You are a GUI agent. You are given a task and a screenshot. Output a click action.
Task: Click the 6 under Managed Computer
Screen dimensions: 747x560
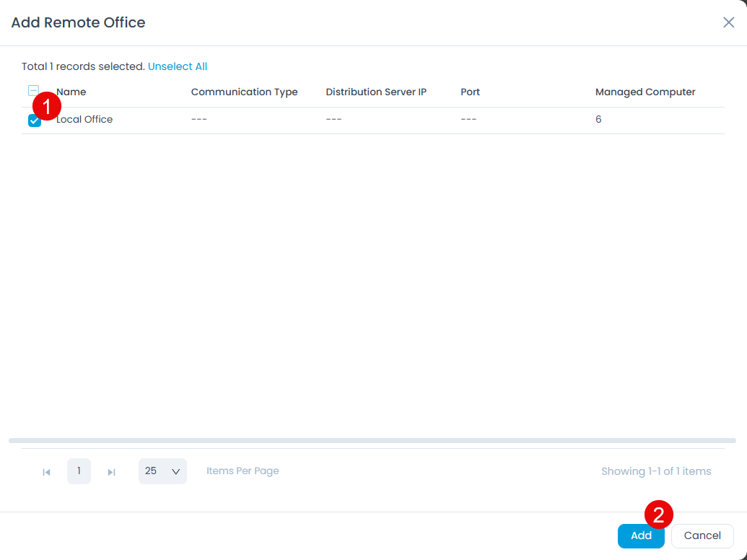pos(598,119)
